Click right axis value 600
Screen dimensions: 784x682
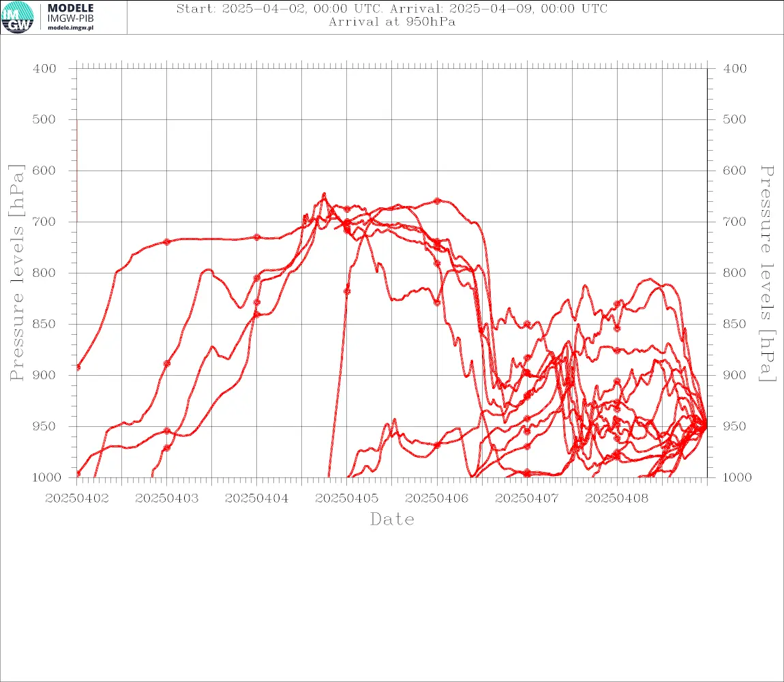[x=735, y=170]
